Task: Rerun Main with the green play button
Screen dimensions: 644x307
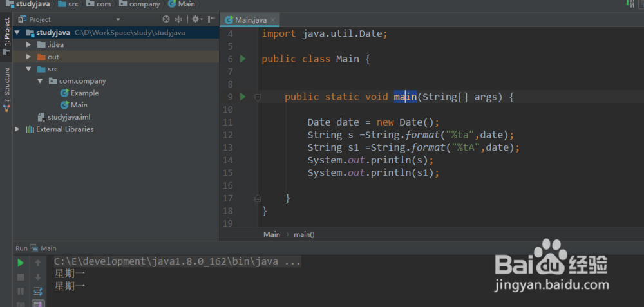Action: click(x=21, y=263)
